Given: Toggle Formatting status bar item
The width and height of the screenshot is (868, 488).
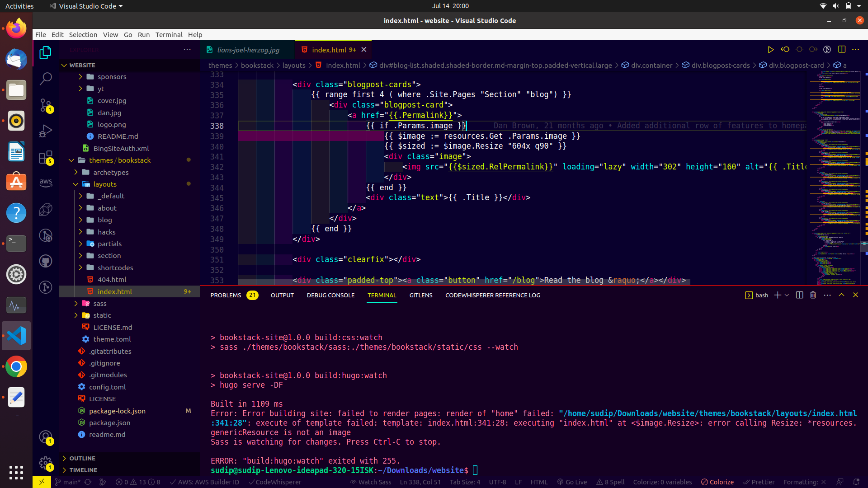Looking at the screenshot, I should click(804, 482).
